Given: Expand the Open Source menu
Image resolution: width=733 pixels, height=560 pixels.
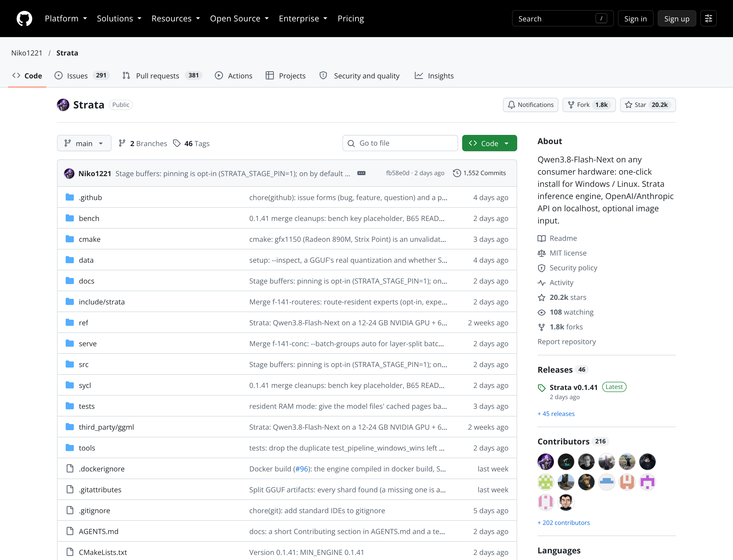Looking at the screenshot, I should click(x=239, y=18).
